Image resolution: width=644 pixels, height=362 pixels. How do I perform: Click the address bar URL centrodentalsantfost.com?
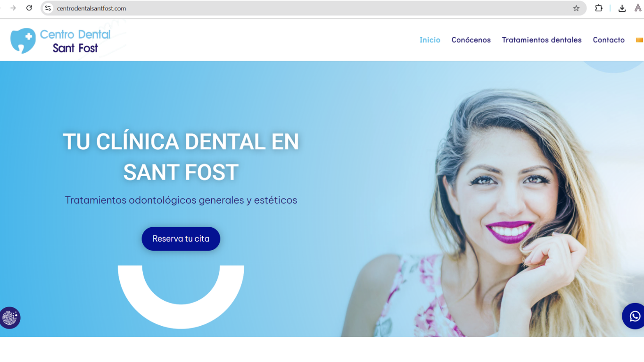[91, 8]
